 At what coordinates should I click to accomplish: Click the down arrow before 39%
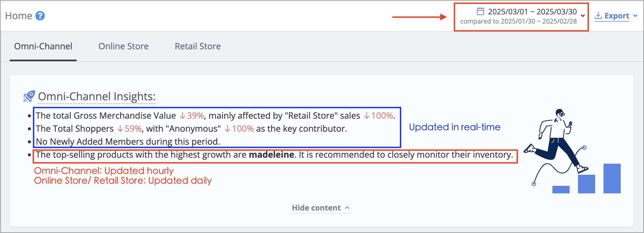click(183, 116)
